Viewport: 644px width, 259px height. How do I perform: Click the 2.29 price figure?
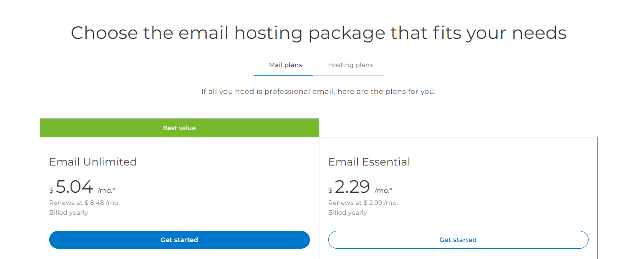point(352,187)
